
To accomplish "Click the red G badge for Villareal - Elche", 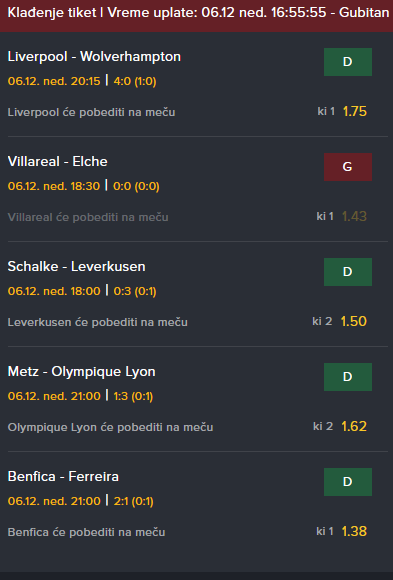I will point(348,167).
